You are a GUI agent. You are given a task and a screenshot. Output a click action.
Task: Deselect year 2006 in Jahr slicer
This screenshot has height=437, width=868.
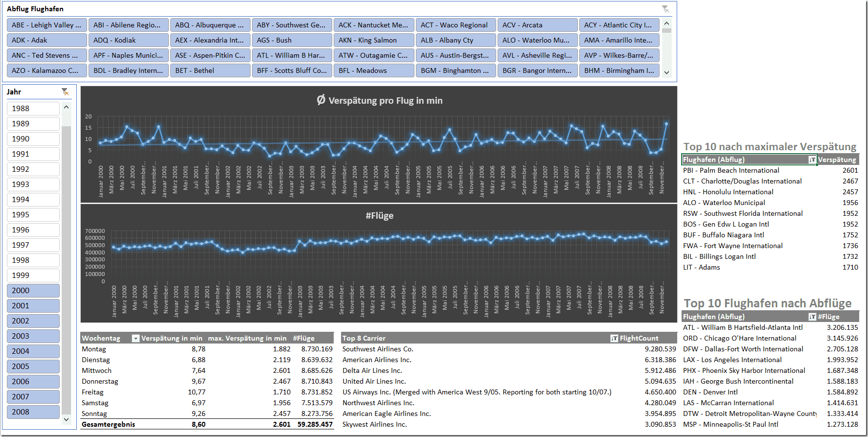[x=33, y=381]
